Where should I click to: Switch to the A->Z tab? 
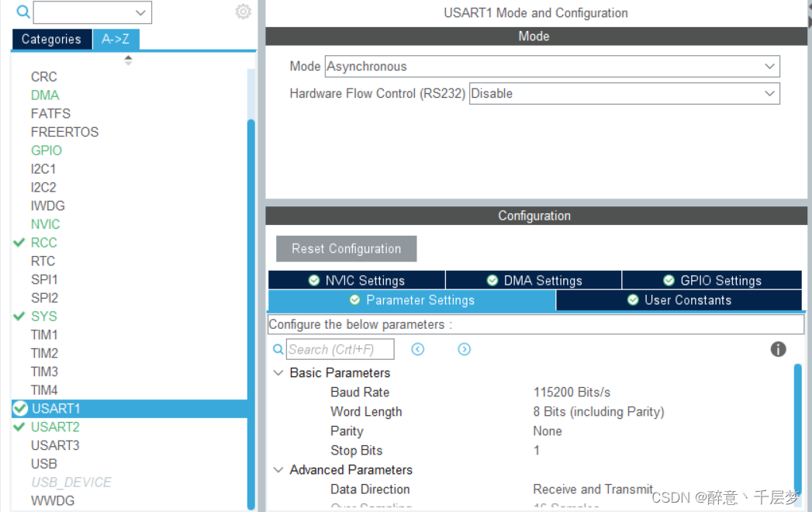116,40
